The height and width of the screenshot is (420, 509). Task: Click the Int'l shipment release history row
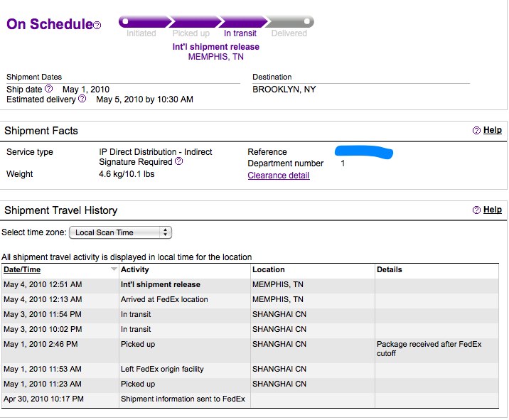coord(250,285)
